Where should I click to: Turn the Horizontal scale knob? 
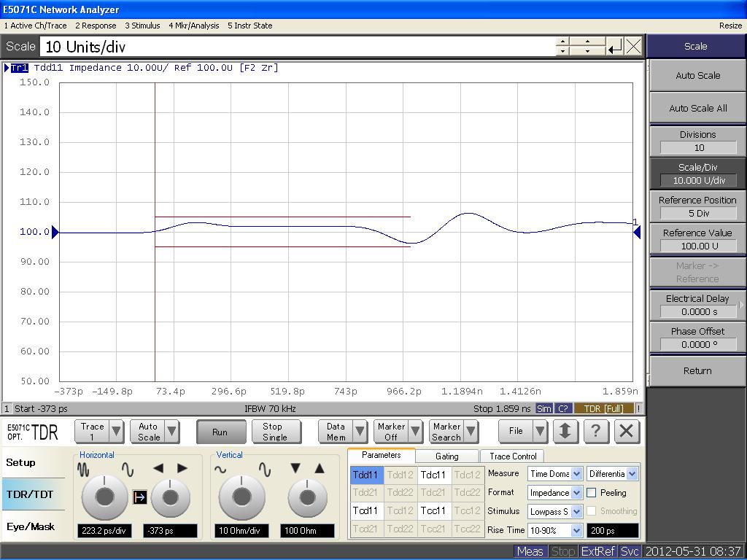104,497
